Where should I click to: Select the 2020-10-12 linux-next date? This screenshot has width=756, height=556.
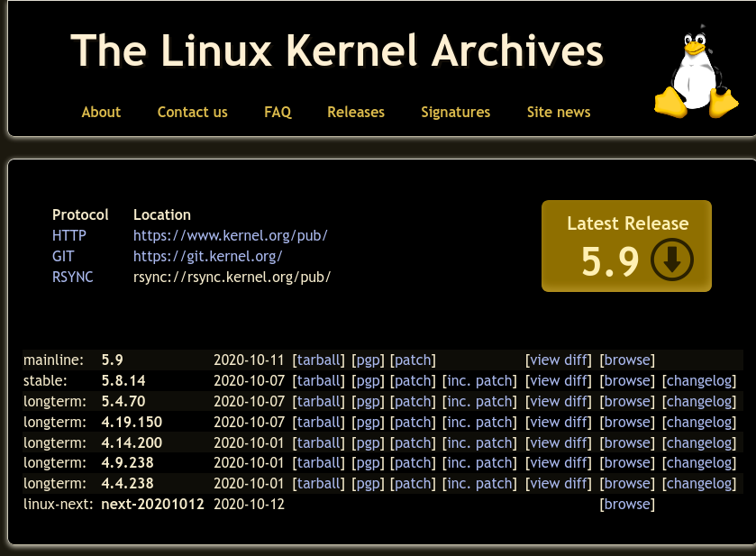(249, 504)
